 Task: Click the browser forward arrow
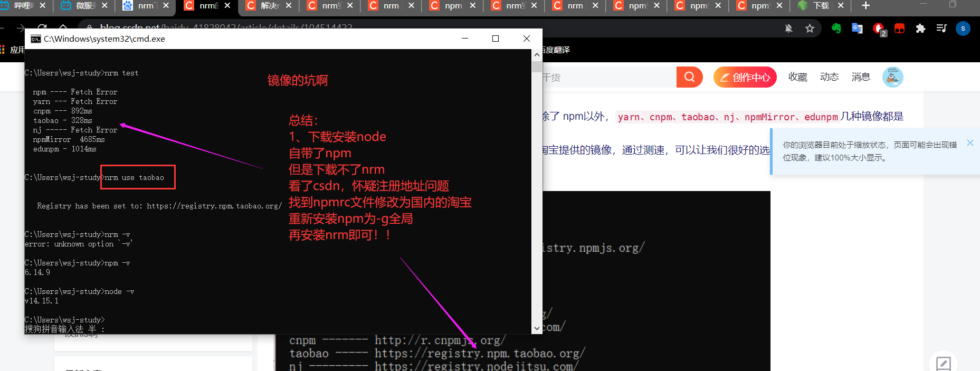point(21,27)
